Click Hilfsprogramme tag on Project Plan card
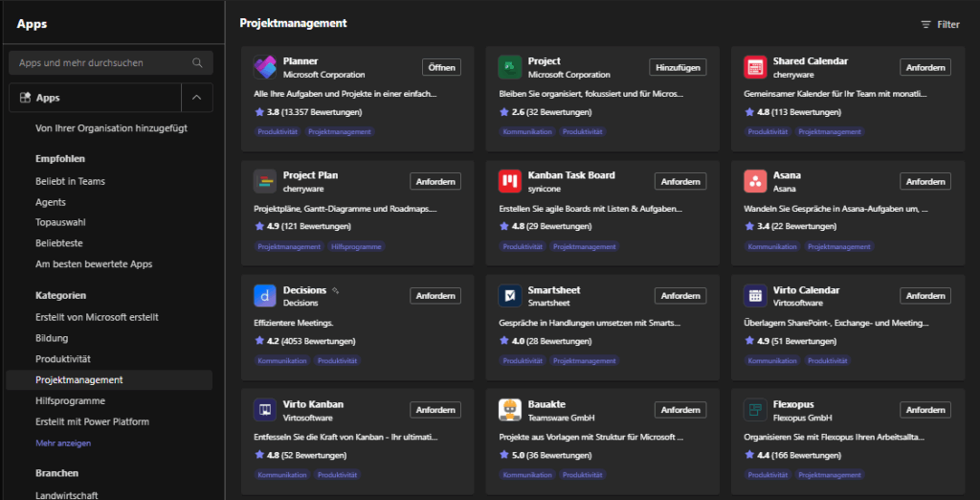This screenshot has width=980, height=500. tap(356, 246)
